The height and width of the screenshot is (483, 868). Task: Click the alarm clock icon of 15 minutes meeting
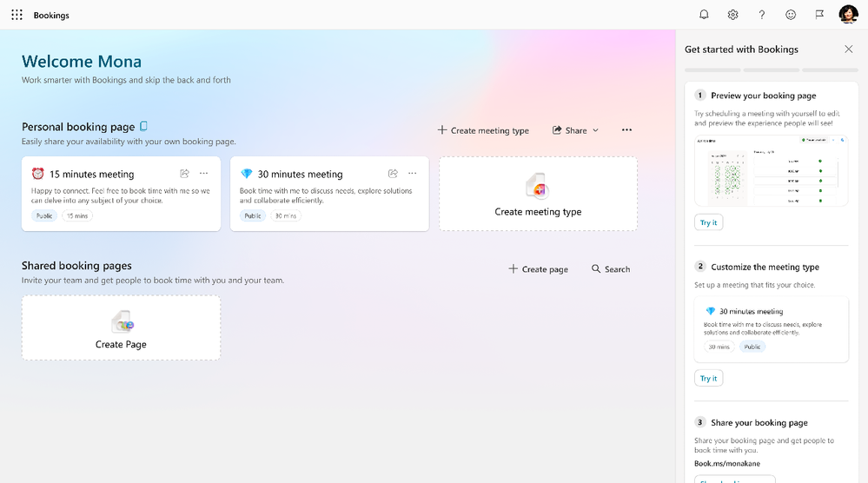tap(37, 174)
